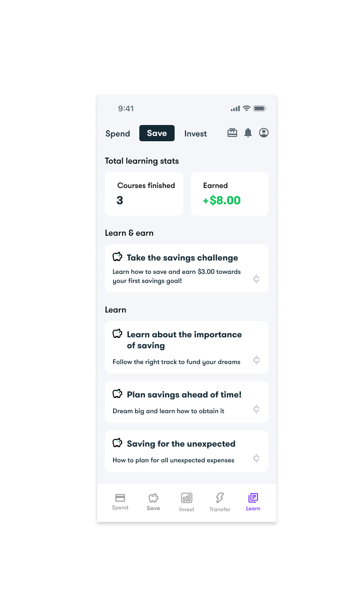This screenshot has height=605, width=364.
Task: Click coin icon on unexpected expenses card
Action: 256,459
